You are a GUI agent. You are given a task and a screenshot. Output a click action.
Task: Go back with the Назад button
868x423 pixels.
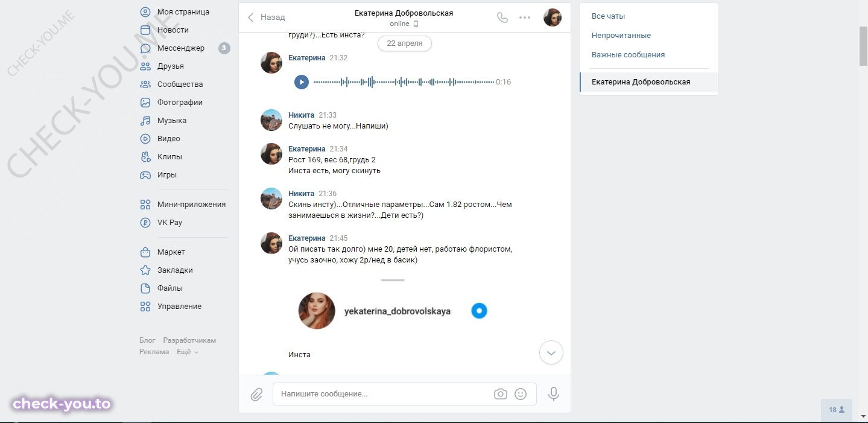266,17
